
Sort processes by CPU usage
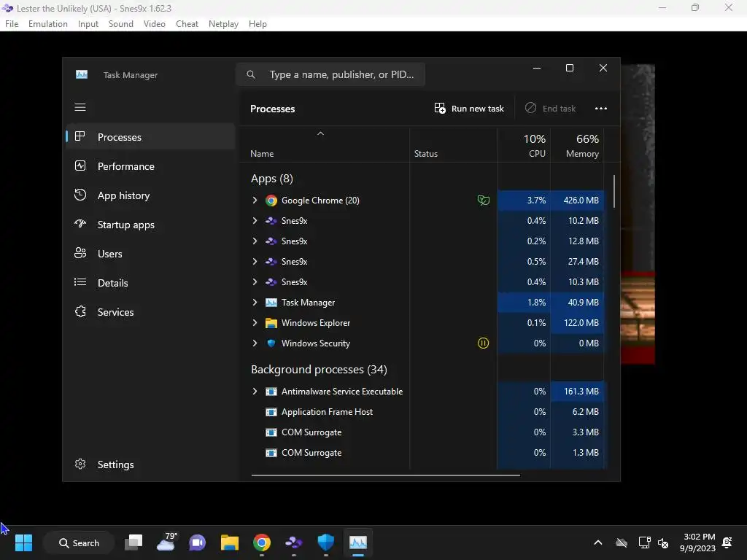pos(524,146)
